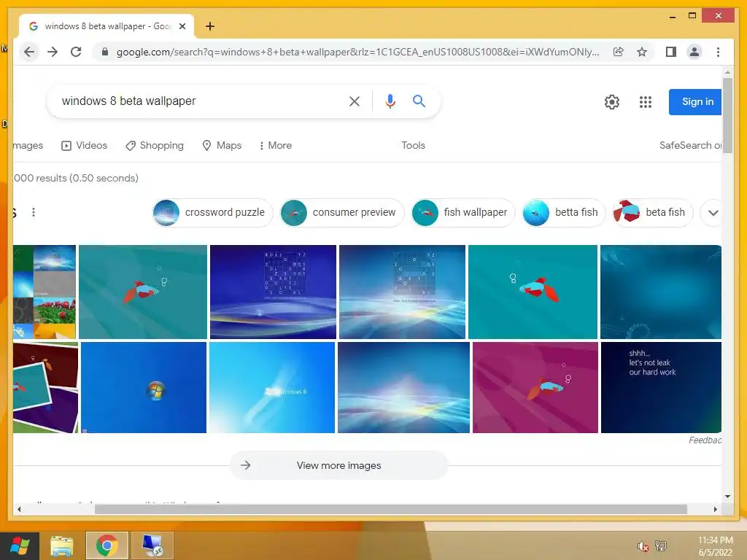Open search Tools options
The height and width of the screenshot is (560, 747).
pos(413,146)
